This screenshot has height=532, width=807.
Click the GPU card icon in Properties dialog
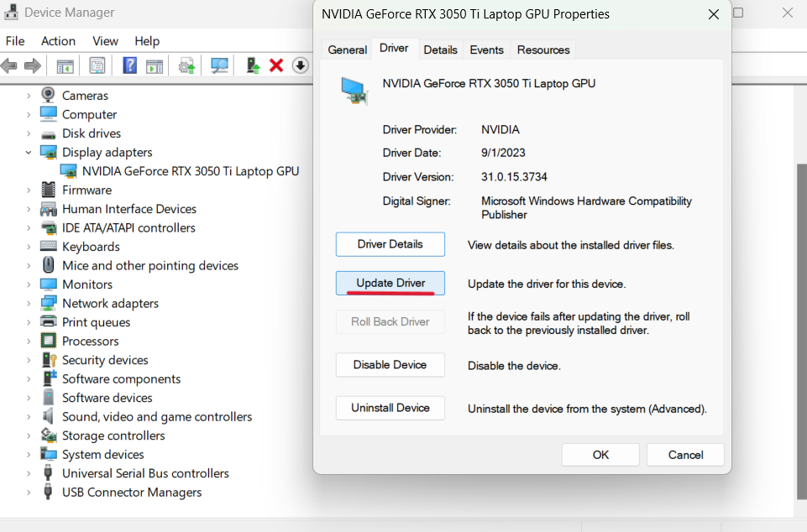[354, 91]
